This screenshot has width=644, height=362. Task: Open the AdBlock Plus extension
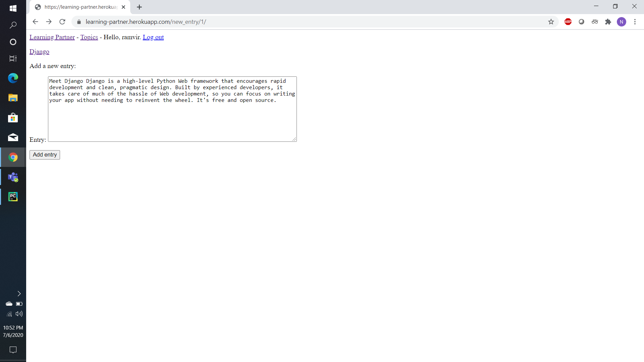click(x=568, y=21)
